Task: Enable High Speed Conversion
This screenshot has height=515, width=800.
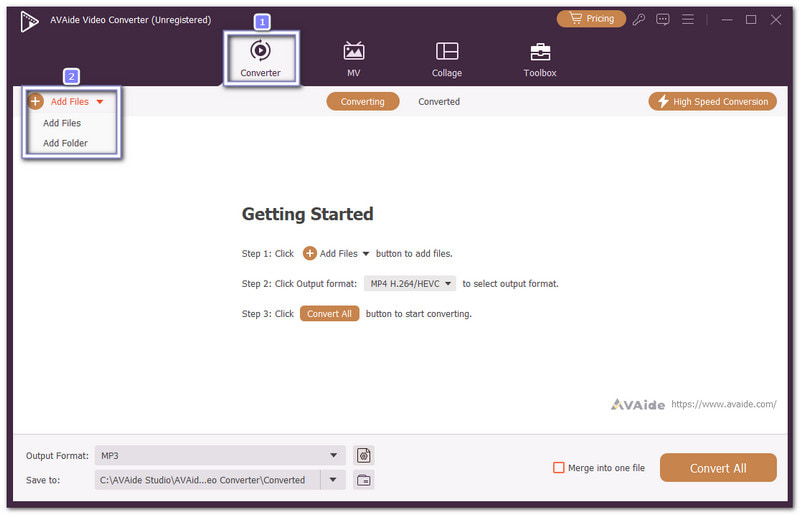Action: (712, 102)
